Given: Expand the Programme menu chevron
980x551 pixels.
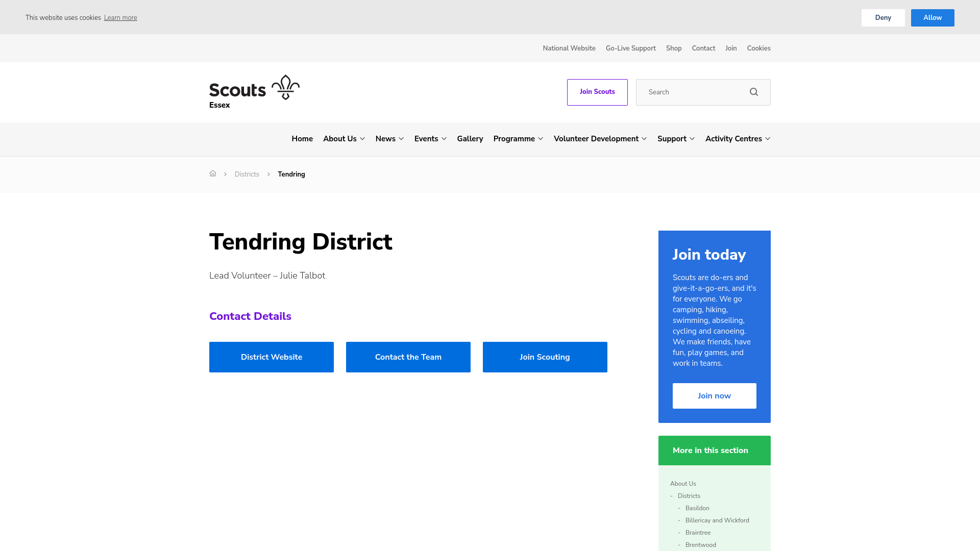Looking at the screenshot, I should point(541,139).
